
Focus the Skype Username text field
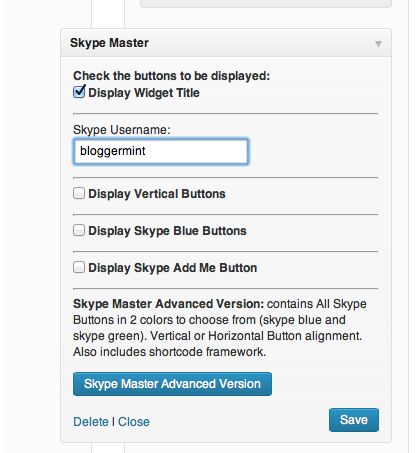(x=161, y=151)
